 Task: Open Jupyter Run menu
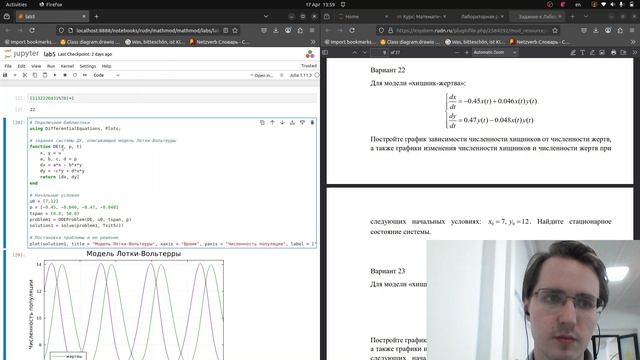[x=51, y=66]
